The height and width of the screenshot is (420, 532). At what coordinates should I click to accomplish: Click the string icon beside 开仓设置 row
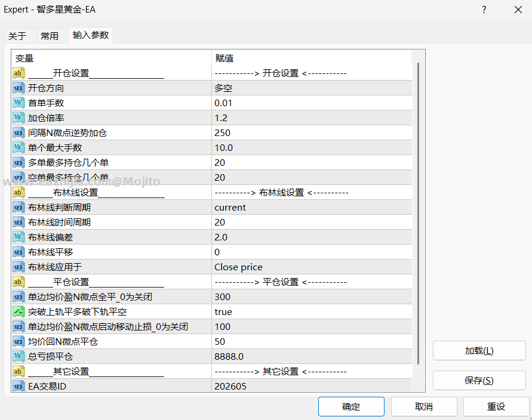(x=19, y=73)
